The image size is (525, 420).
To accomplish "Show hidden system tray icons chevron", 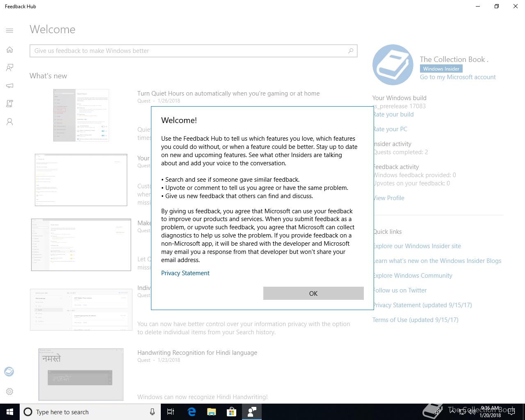I will pyautogui.click(x=452, y=412).
